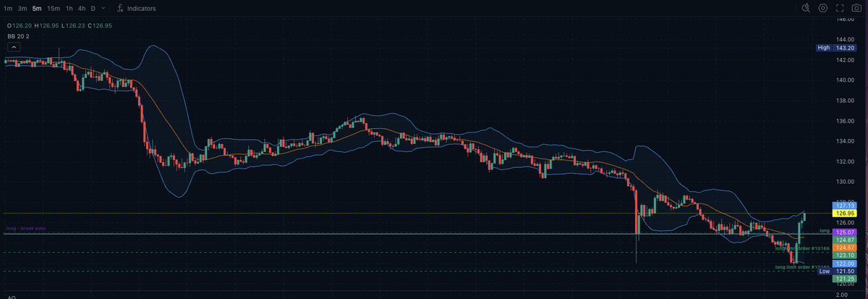Click the upper long limit order #10166 label
This screenshot has width=868, height=299.
coord(802,248)
